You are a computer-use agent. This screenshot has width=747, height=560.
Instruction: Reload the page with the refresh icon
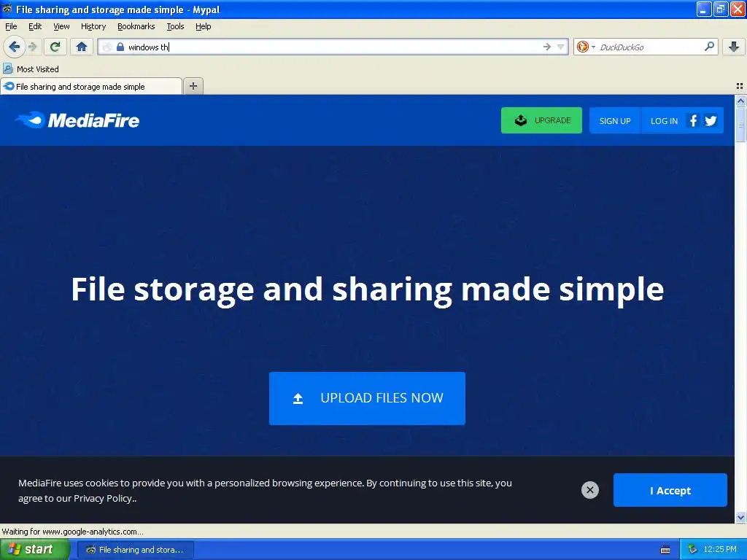pos(55,47)
